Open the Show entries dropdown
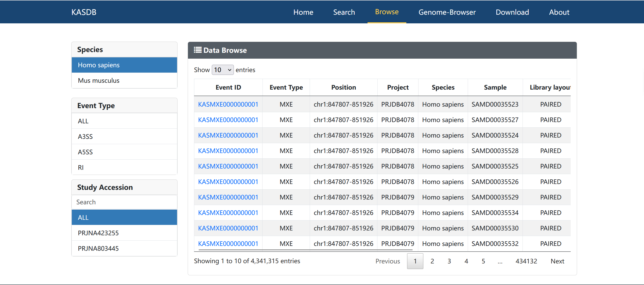The height and width of the screenshot is (285, 644). click(222, 70)
